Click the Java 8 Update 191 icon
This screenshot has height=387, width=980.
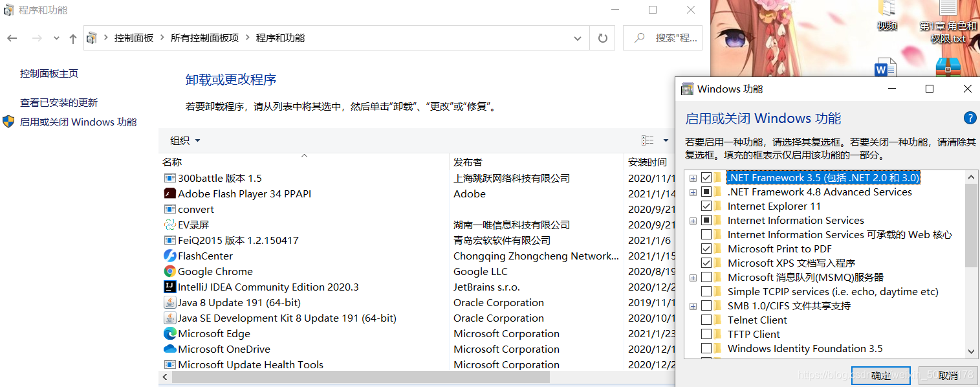[x=170, y=302]
